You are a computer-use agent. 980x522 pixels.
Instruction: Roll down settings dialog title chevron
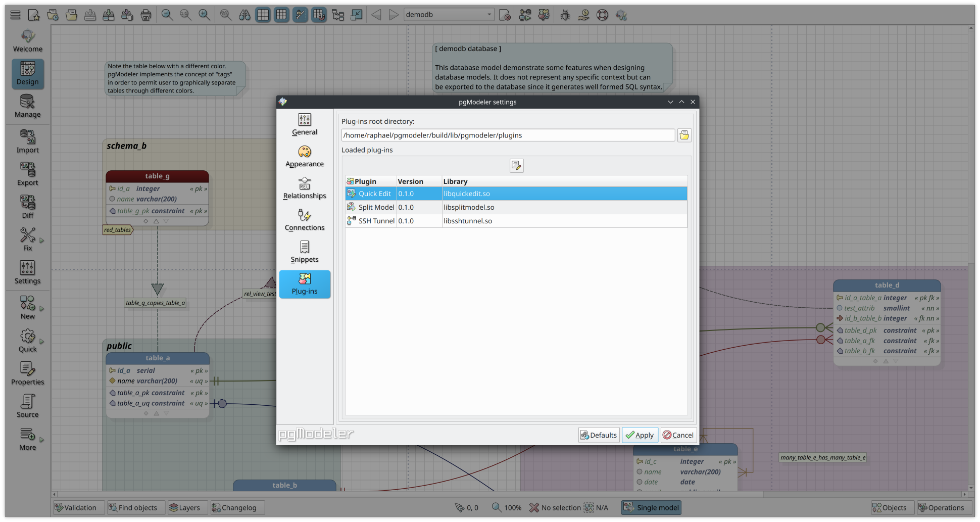click(670, 102)
